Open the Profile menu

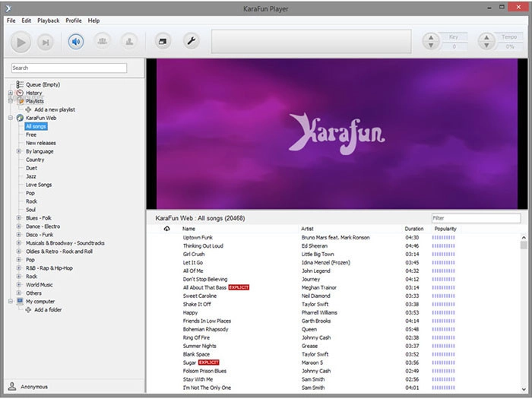tap(74, 21)
